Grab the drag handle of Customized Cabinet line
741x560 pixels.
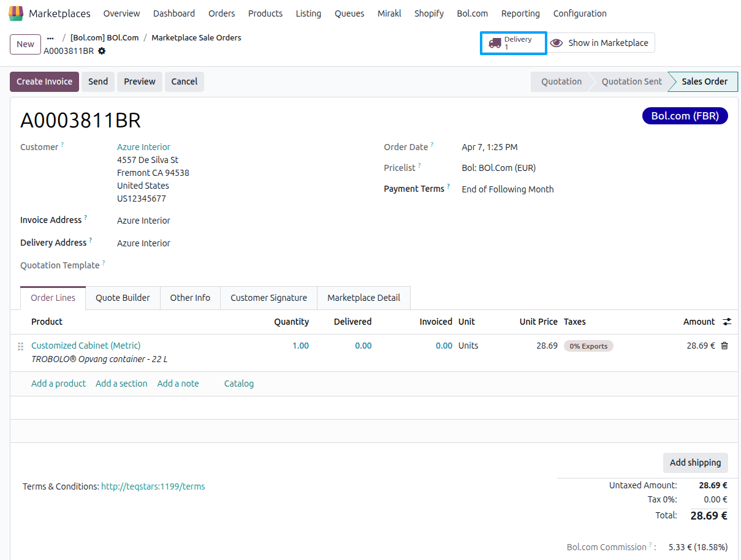[20, 346]
